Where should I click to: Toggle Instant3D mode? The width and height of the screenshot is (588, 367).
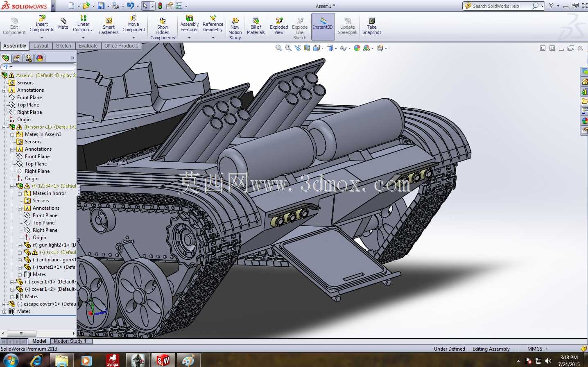[x=323, y=27]
